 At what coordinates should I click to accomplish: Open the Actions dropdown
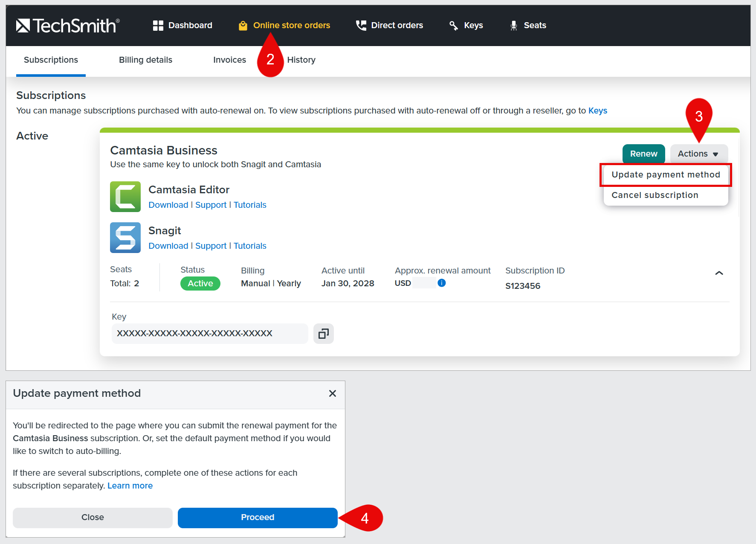[x=699, y=154]
